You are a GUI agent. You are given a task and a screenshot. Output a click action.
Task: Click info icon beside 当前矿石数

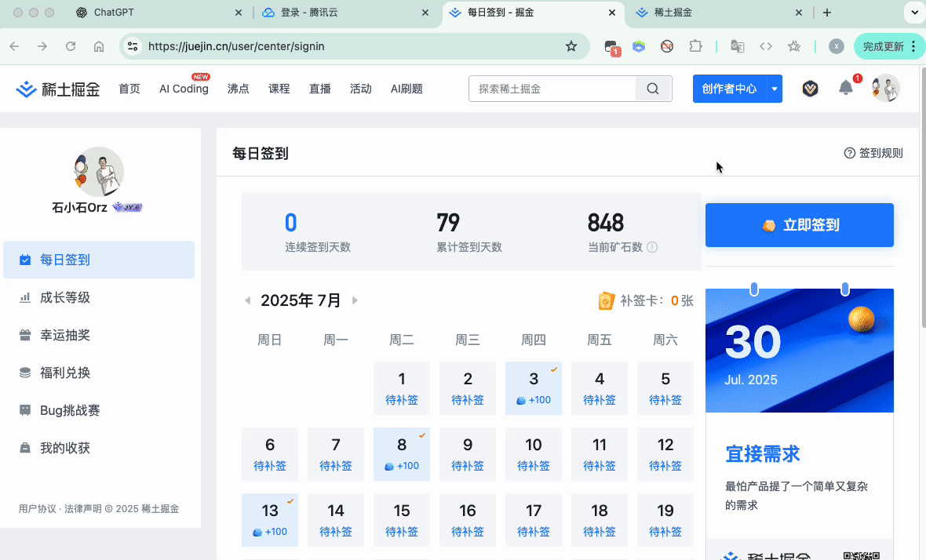pos(652,247)
